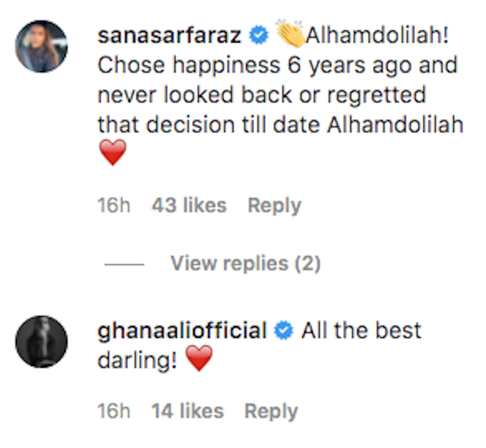Click the '16h' timestamp beside '14 likes'
The height and width of the screenshot is (448, 486).
click(x=114, y=412)
